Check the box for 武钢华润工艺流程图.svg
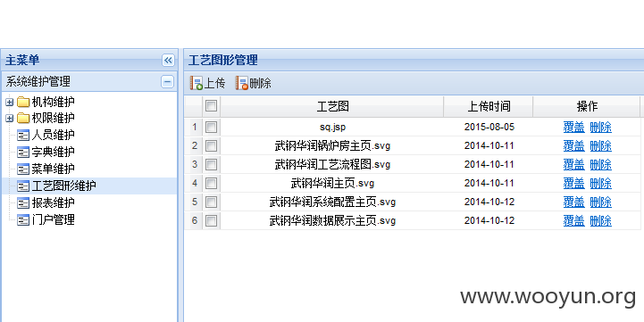Screen dimensions: 644x322 pos(211,164)
